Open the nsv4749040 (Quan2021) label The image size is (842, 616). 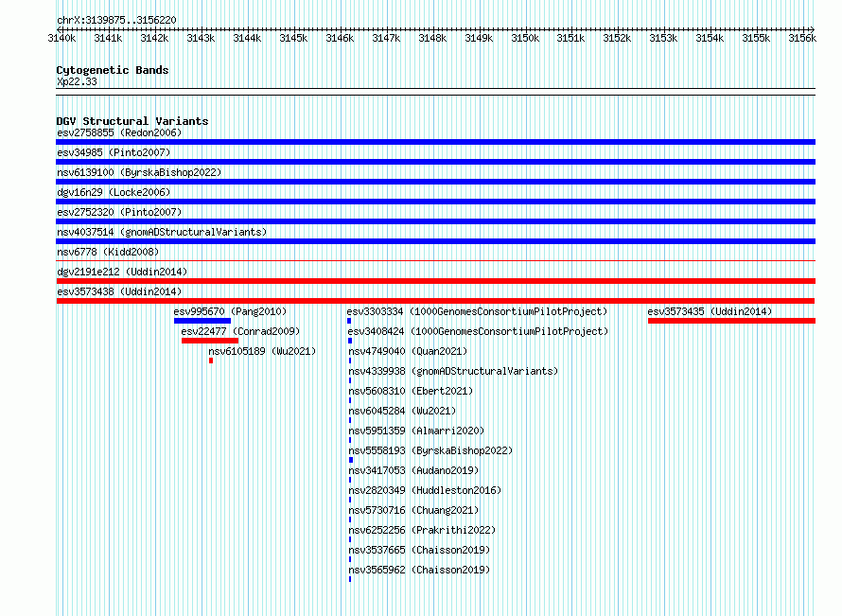click(x=408, y=351)
